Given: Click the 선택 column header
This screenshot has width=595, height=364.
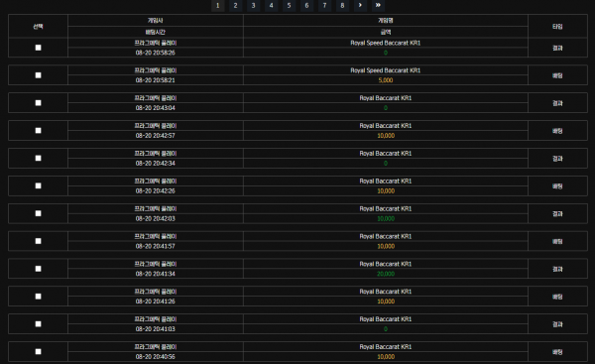Looking at the screenshot, I should (38, 26).
